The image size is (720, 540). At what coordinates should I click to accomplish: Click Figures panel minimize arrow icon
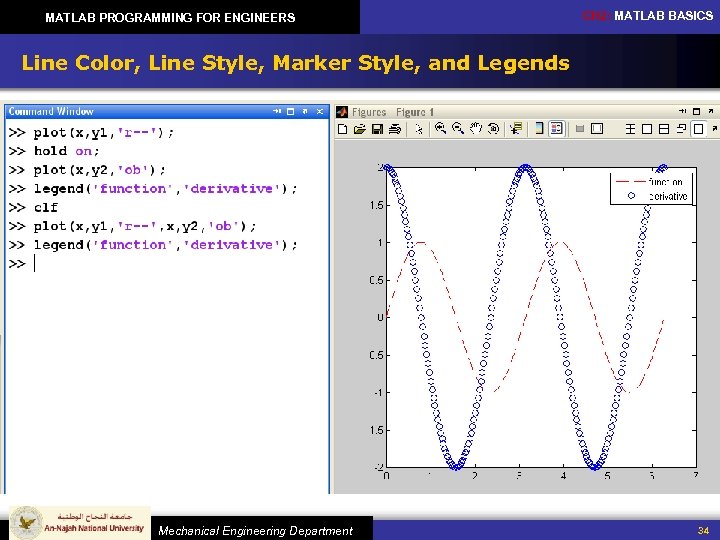(683, 112)
